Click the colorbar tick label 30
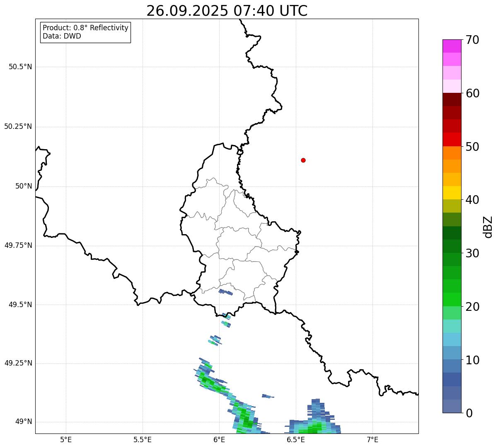The width and height of the screenshot is (498, 448). coord(472,253)
